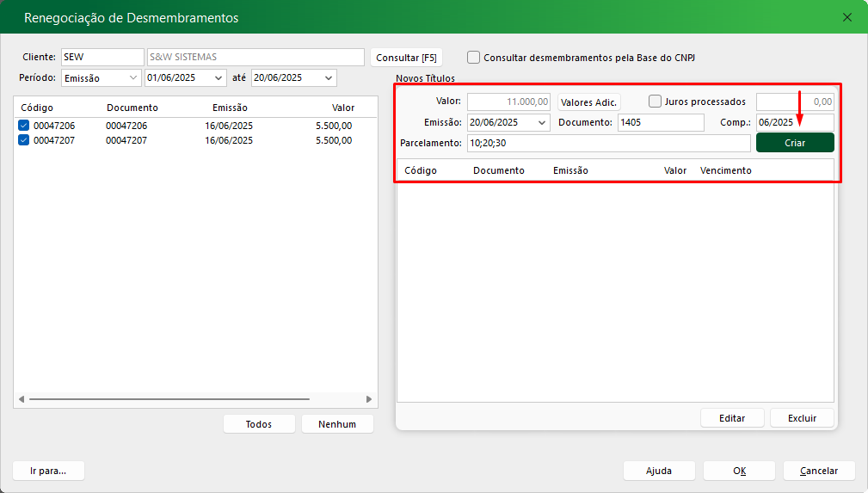Viewport: 868px width, 493px height.
Task: Toggle the Juros processados checkbox
Action: coord(656,102)
